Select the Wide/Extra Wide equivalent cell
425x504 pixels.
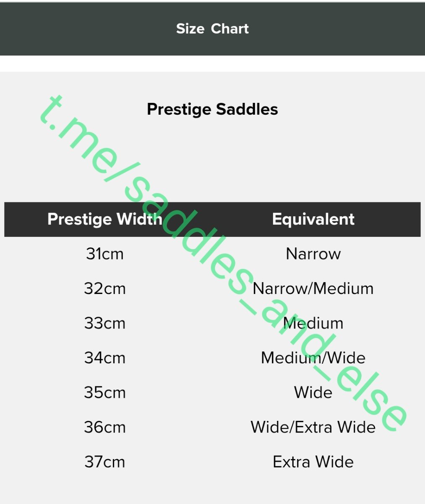tap(313, 427)
